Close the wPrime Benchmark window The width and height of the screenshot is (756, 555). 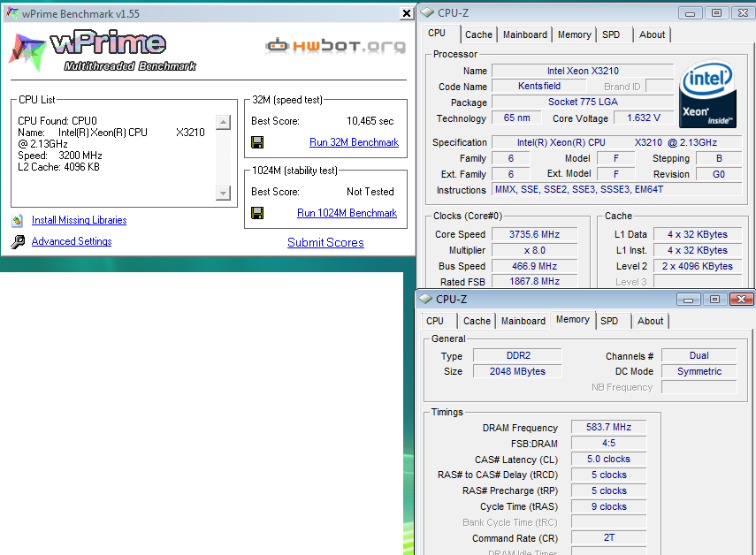point(407,13)
